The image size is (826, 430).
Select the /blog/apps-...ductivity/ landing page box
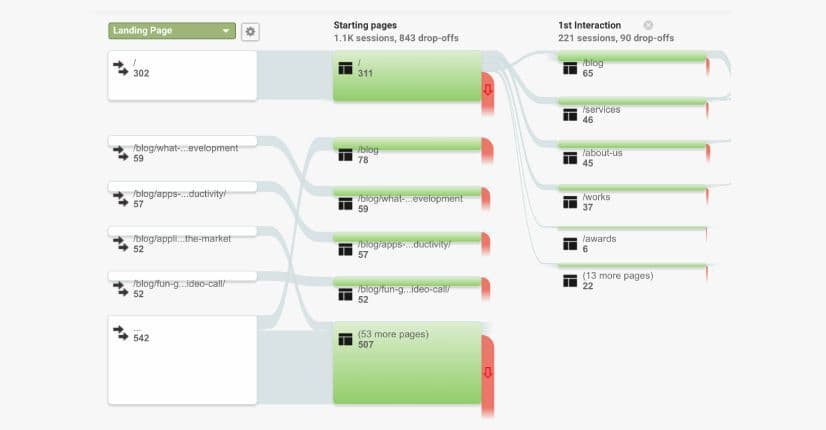click(184, 198)
